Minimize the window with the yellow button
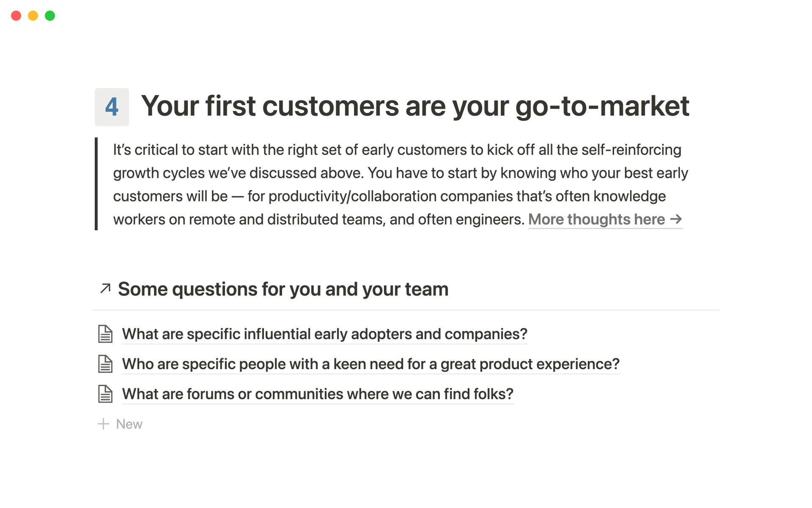The height and width of the screenshot is (508, 812). (33, 16)
